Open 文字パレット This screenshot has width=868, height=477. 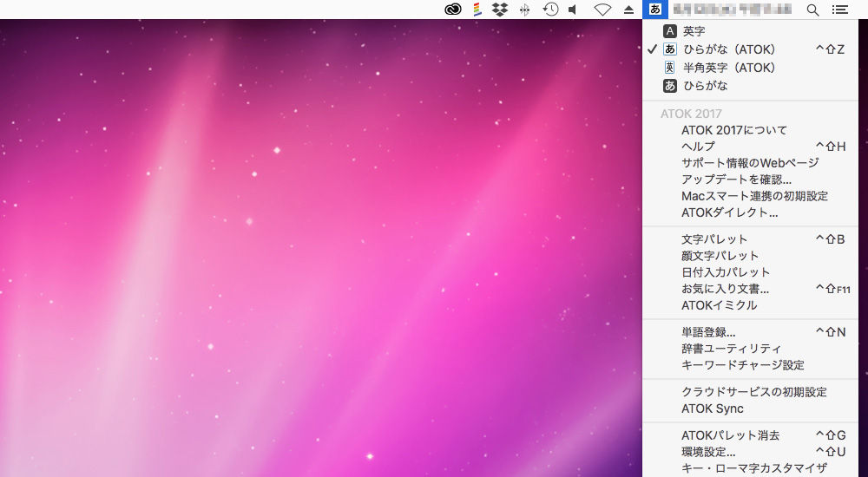coord(750,239)
